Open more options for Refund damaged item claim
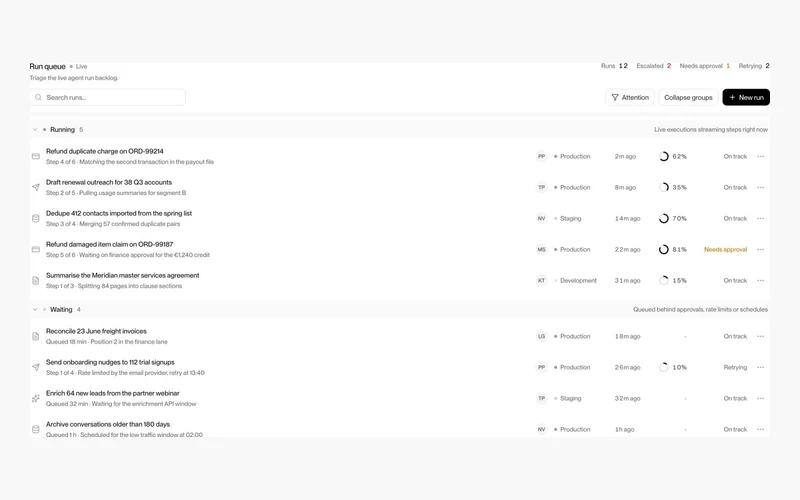The image size is (800, 500). click(x=760, y=249)
